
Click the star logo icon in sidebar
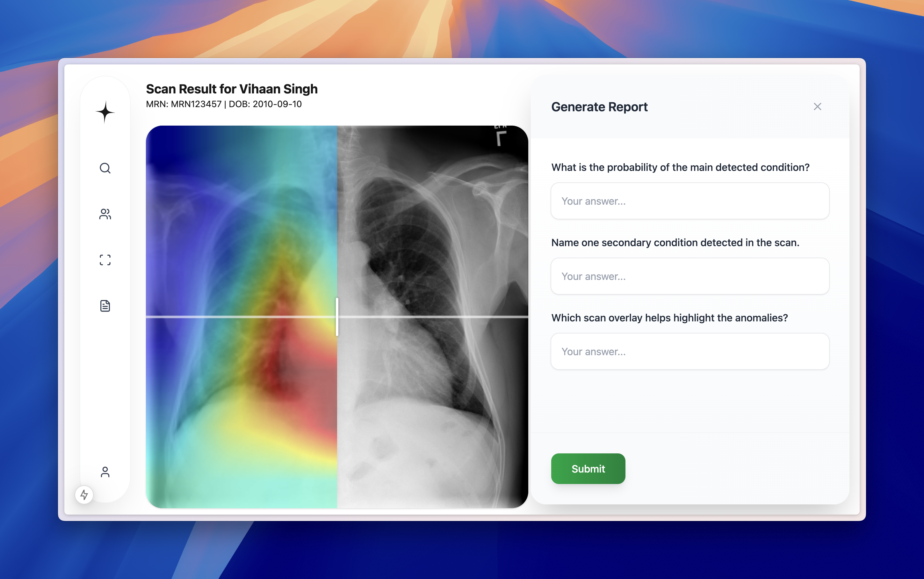[105, 112]
